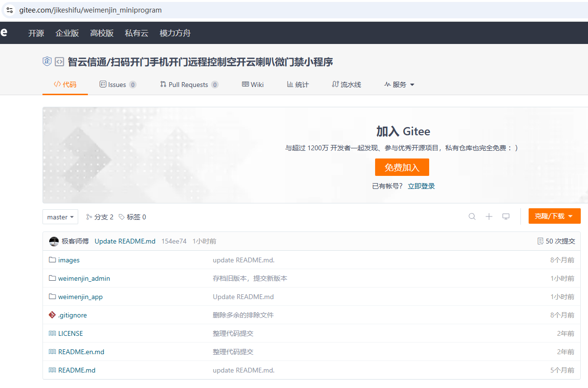588x388 pixels.
Task: Click the plus icon to add a file
Action: click(489, 216)
